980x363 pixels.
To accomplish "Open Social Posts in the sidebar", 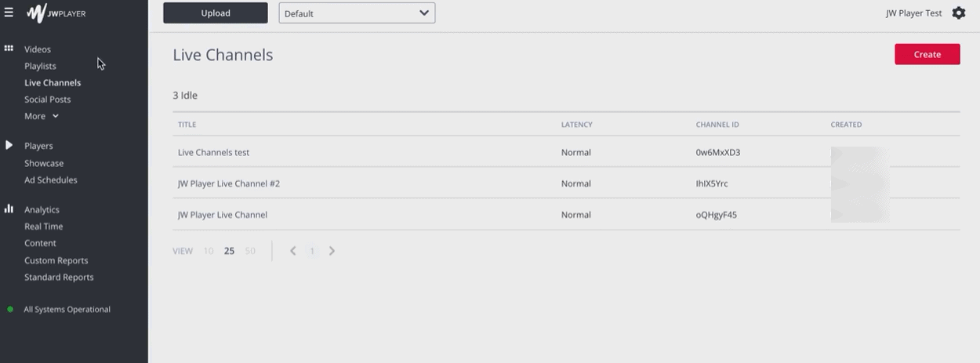I will click(x=47, y=100).
